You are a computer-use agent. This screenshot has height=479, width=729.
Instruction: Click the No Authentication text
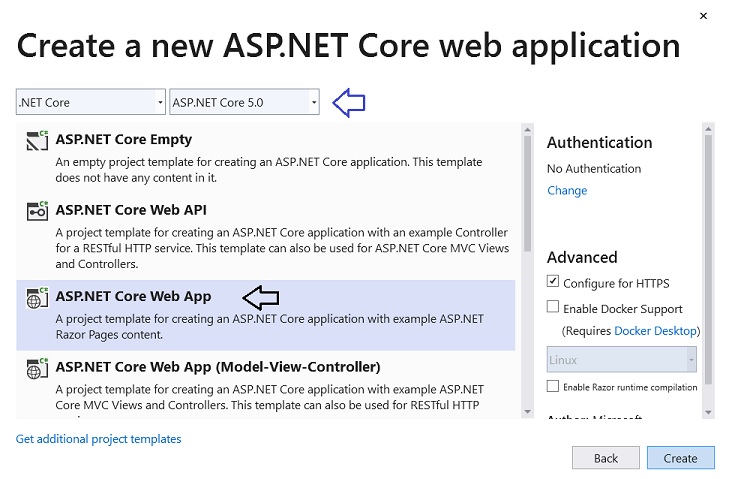coord(594,168)
